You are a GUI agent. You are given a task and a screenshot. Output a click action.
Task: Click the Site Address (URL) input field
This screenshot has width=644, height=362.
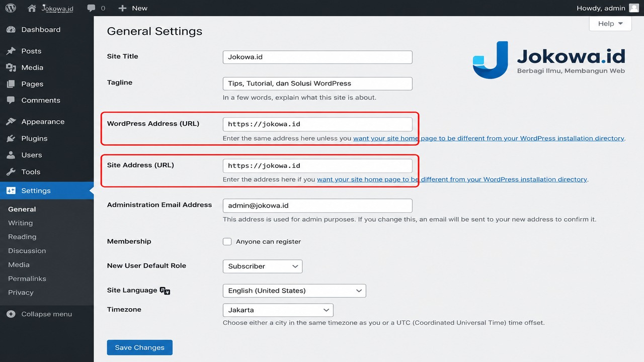pyautogui.click(x=317, y=166)
